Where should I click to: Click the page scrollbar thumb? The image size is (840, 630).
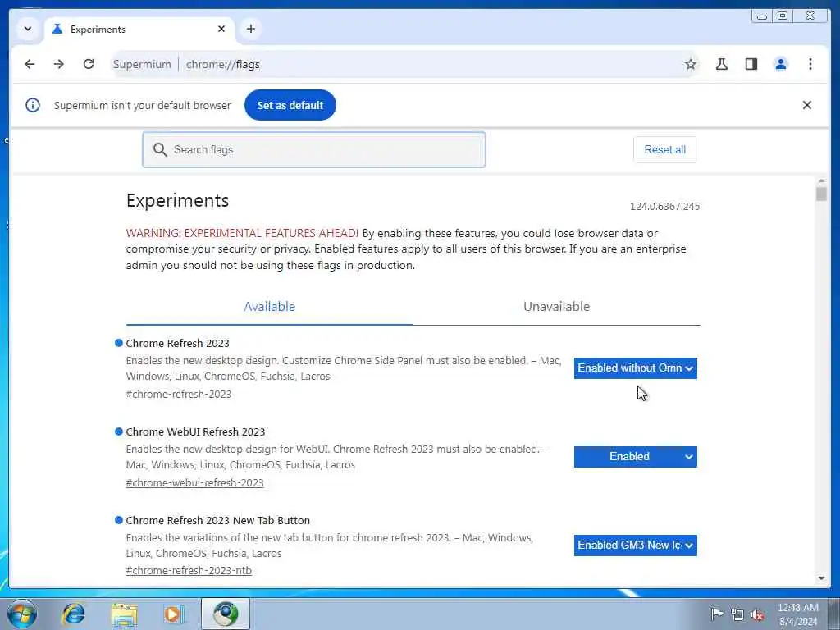point(821,193)
